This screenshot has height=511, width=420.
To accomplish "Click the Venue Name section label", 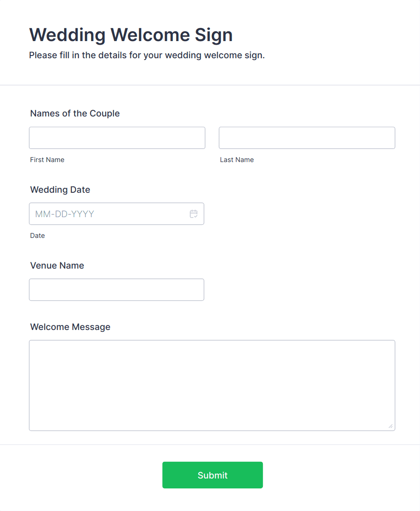I will [57, 265].
